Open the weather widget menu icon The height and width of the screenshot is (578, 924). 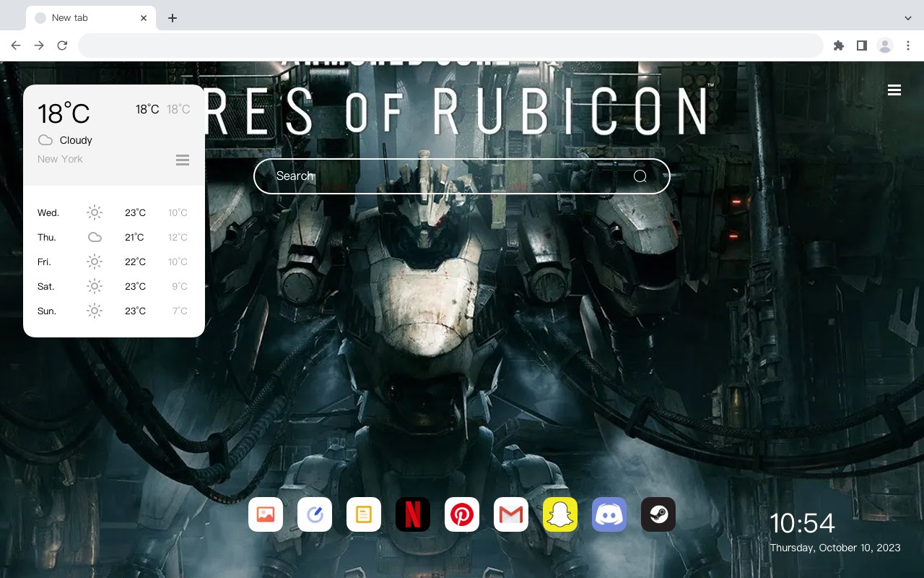[183, 160]
